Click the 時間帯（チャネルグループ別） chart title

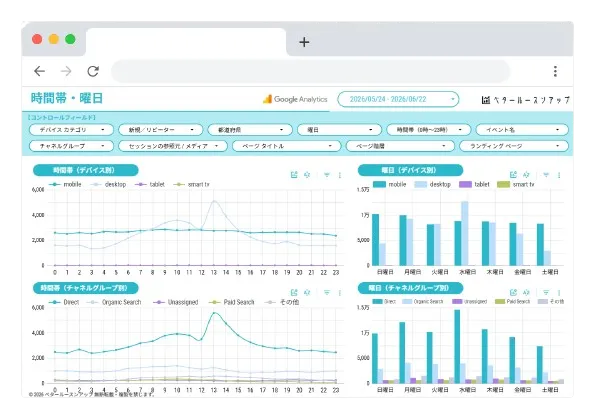tap(85, 288)
